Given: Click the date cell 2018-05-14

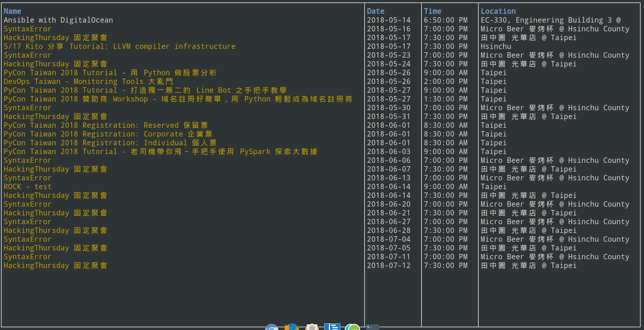Looking at the screenshot, I should 389,20.
